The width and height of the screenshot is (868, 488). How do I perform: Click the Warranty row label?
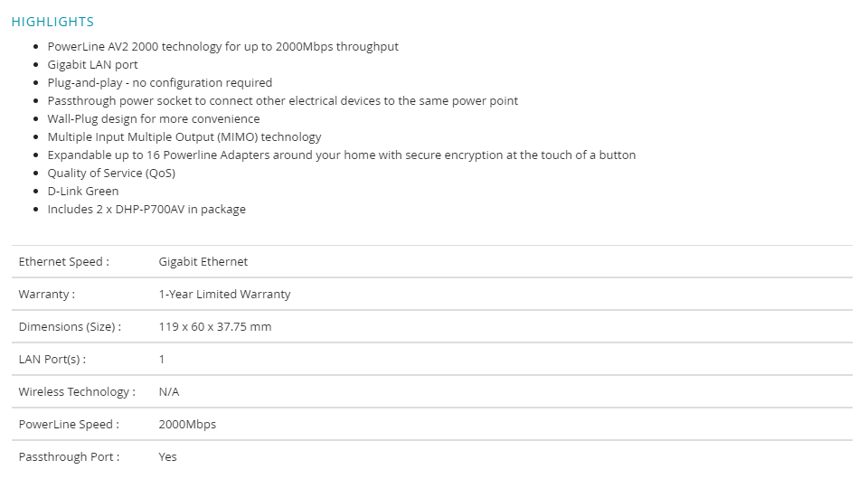pos(46,295)
